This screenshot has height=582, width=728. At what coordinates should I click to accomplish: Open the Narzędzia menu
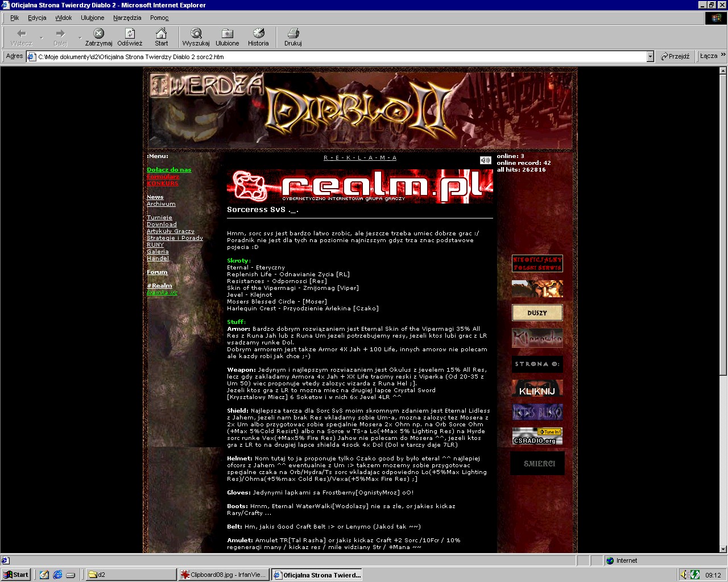[127, 18]
